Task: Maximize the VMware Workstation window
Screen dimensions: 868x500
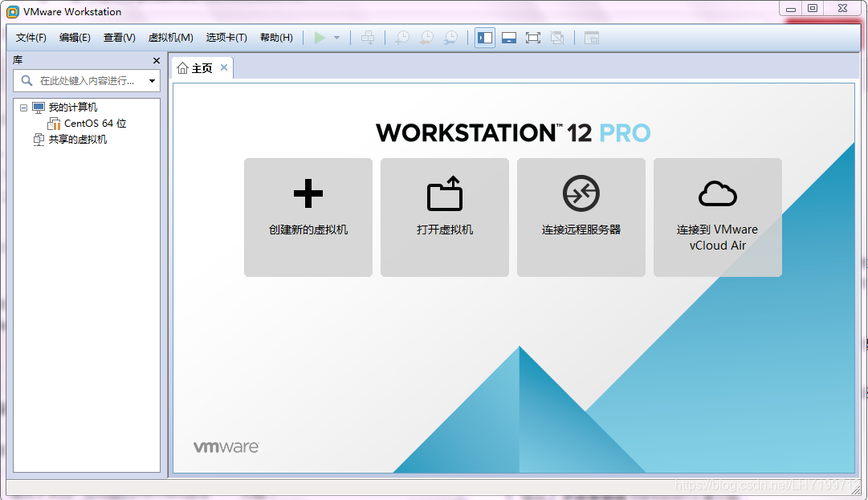Action: pyautogui.click(x=813, y=8)
